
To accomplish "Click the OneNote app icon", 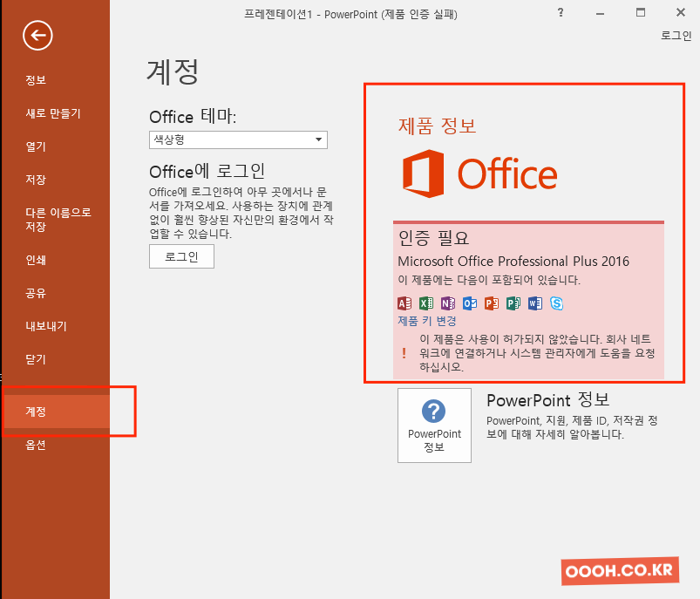I will coord(448,303).
